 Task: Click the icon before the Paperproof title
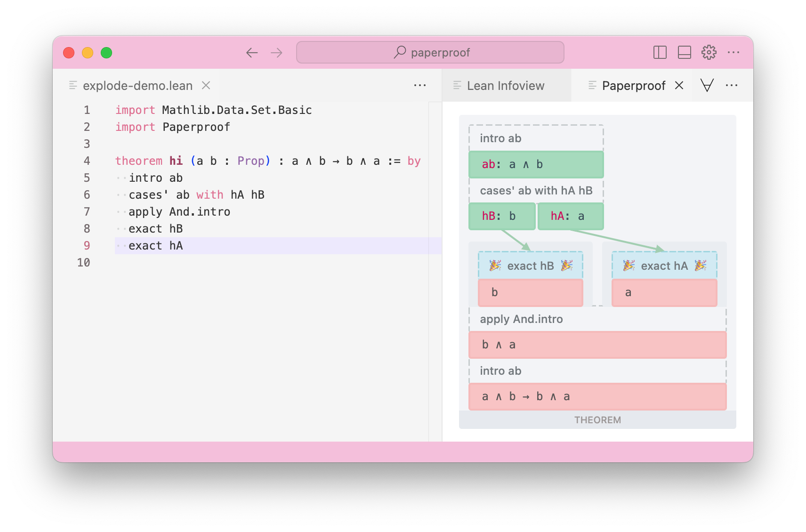(x=592, y=85)
